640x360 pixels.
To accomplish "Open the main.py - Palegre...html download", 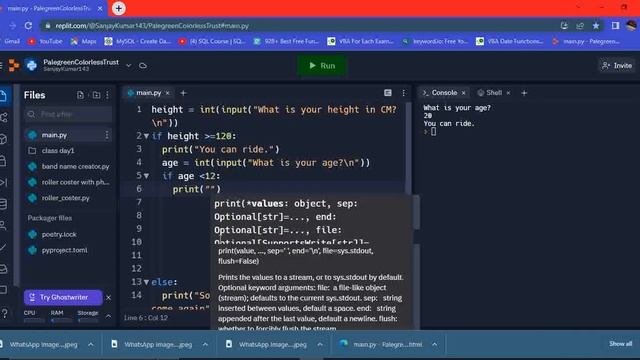I will click(382, 344).
